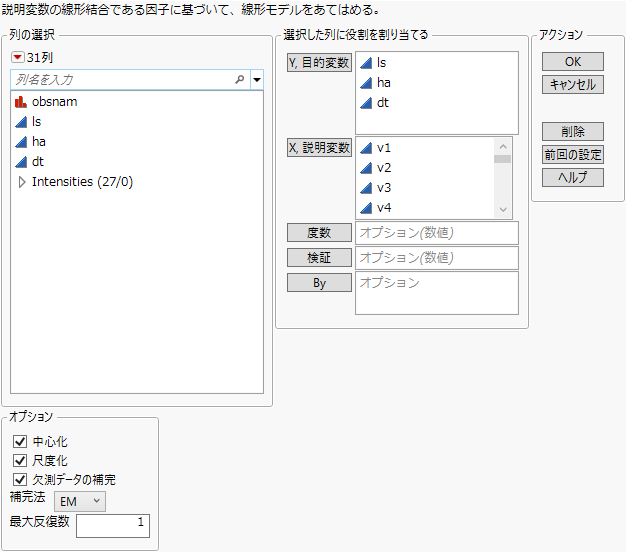Select the obsnam nominal column icon
Screen dimensions: 626x552
[21, 102]
